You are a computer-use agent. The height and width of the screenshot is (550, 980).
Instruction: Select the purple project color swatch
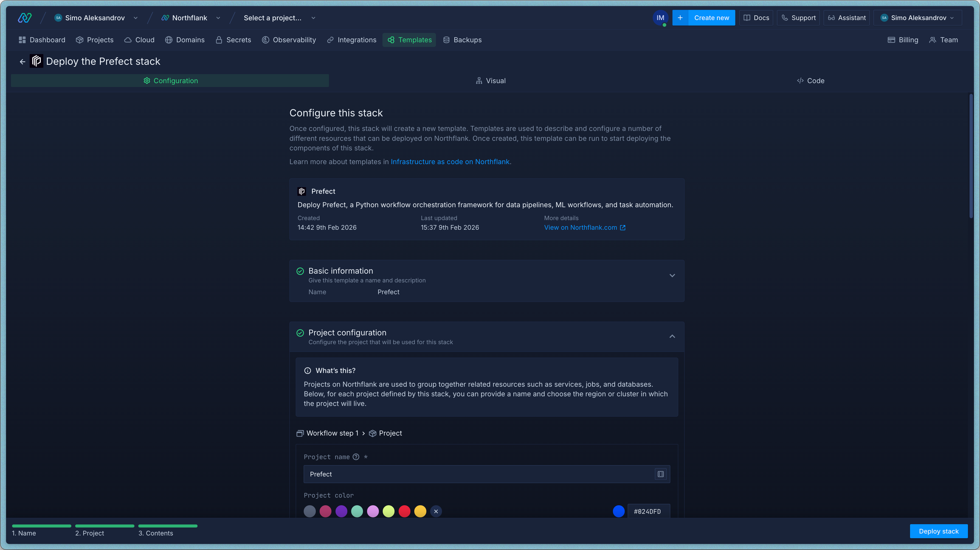(341, 512)
